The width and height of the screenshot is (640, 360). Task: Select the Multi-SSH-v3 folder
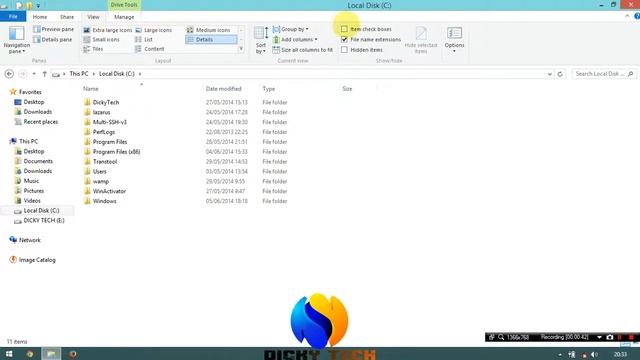point(109,122)
